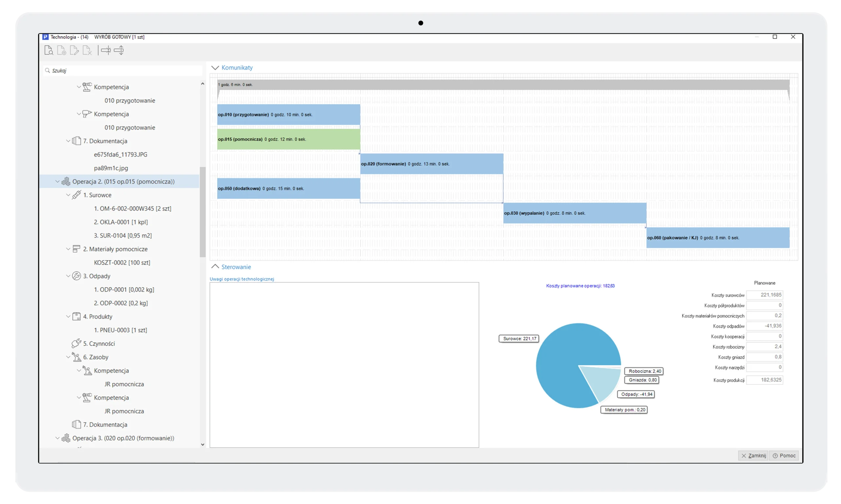Click the add document toolbar icon
841x504 pixels.
pos(61,50)
